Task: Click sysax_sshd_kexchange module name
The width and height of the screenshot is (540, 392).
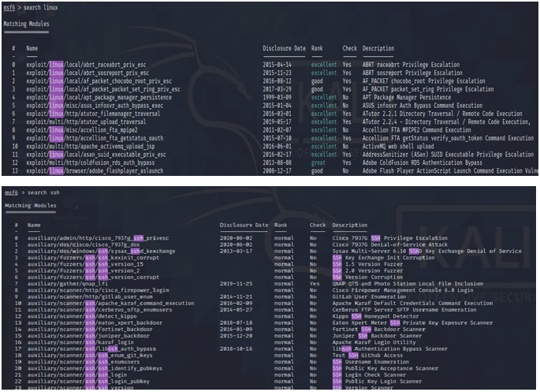Action: [101, 251]
